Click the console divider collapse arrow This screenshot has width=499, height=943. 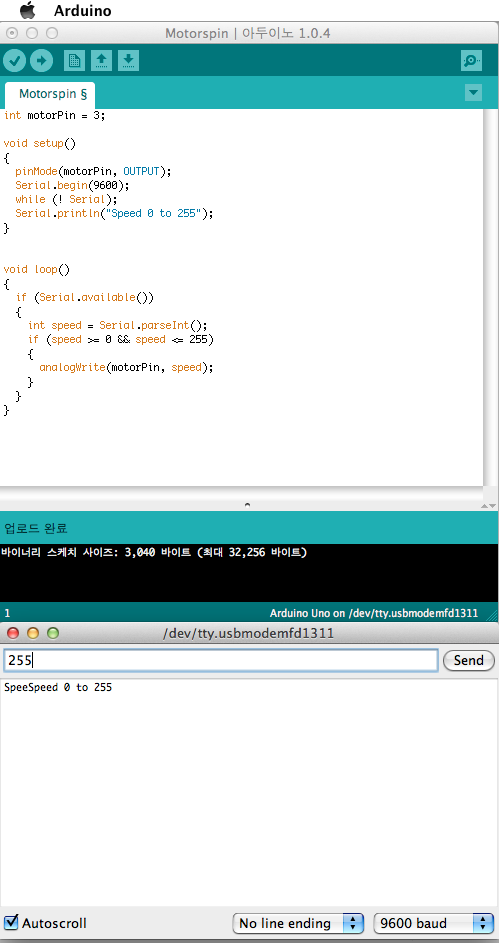247,505
